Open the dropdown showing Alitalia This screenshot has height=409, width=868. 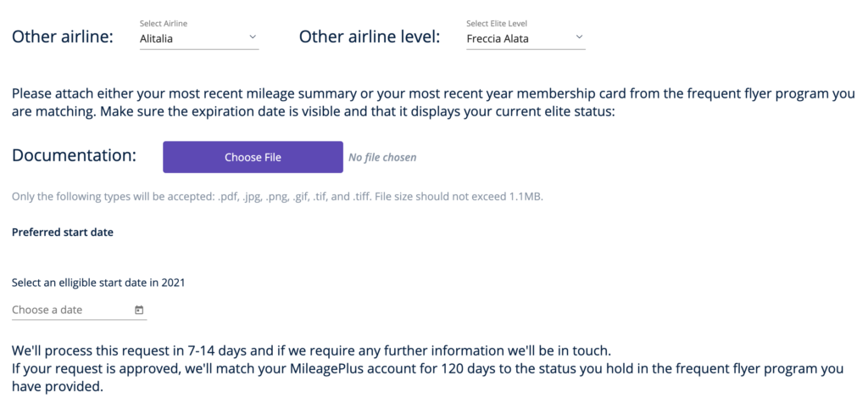199,39
